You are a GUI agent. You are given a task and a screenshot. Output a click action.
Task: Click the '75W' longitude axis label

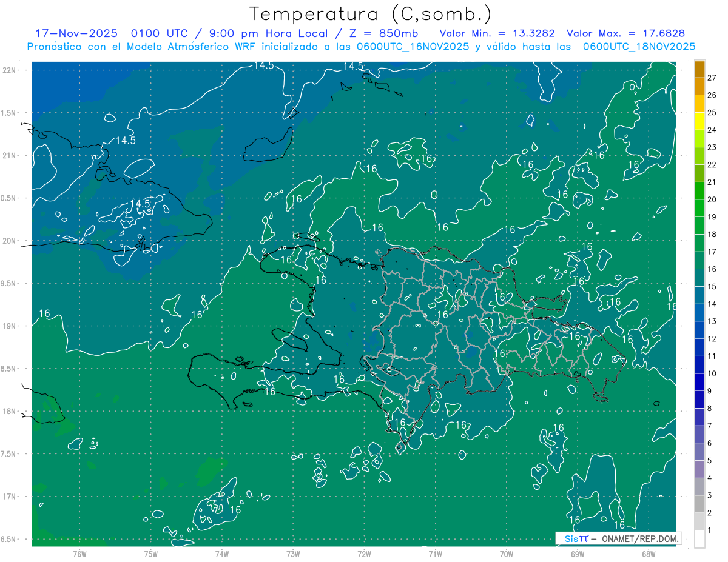pos(151,554)
